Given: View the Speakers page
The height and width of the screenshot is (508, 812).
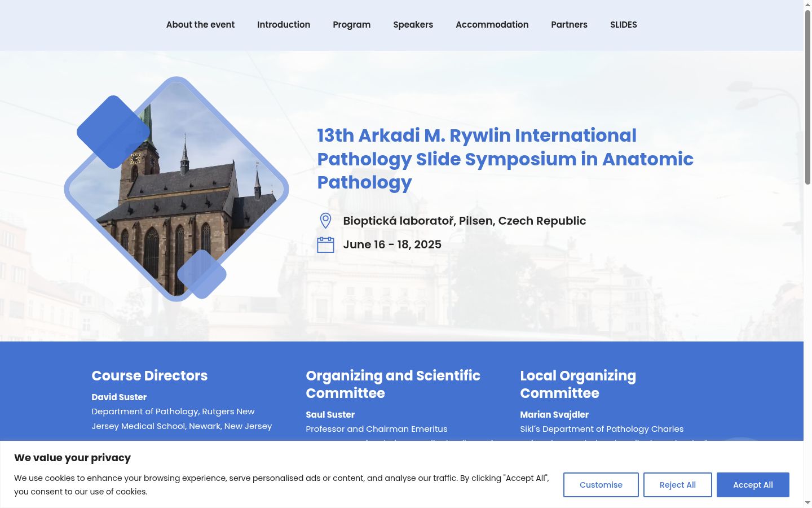Looking at the screenshot, I should tap(413, 25).
